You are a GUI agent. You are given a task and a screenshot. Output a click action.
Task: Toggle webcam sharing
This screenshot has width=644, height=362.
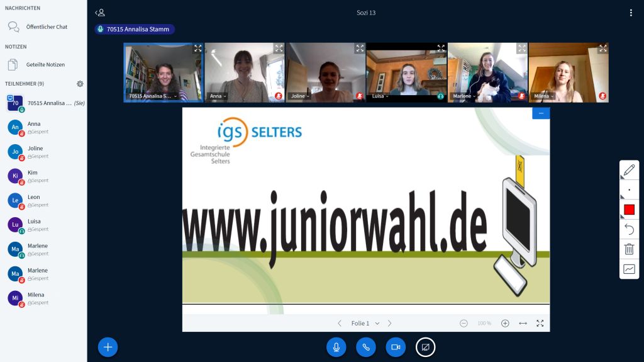396,347
